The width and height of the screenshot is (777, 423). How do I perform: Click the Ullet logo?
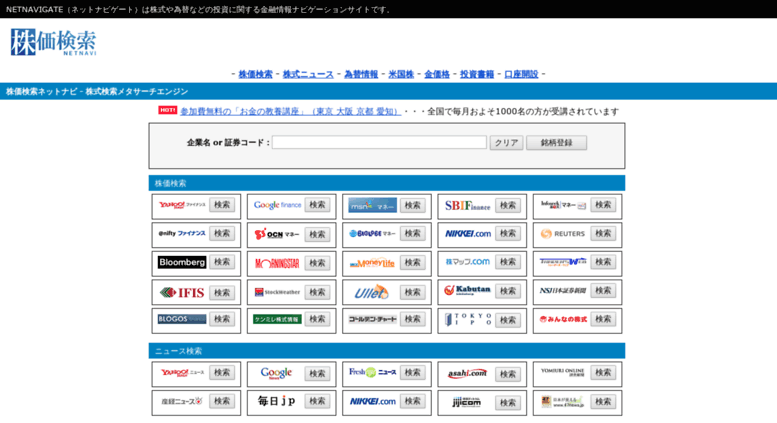[x=372, y=292]
